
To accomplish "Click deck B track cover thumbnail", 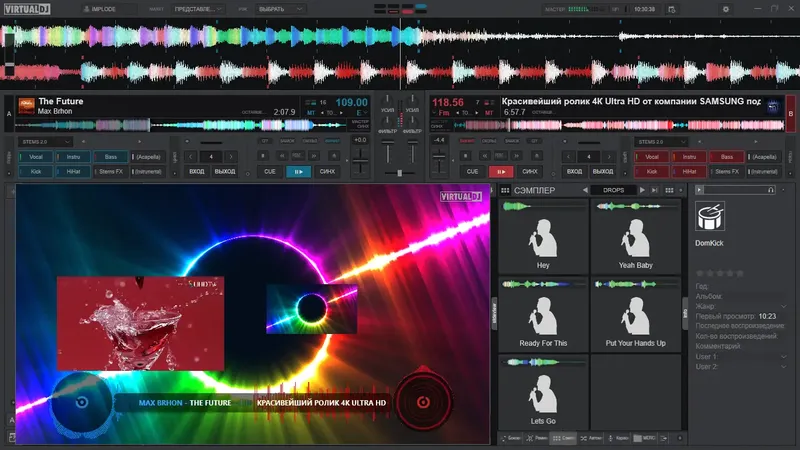I will [773, 106].
